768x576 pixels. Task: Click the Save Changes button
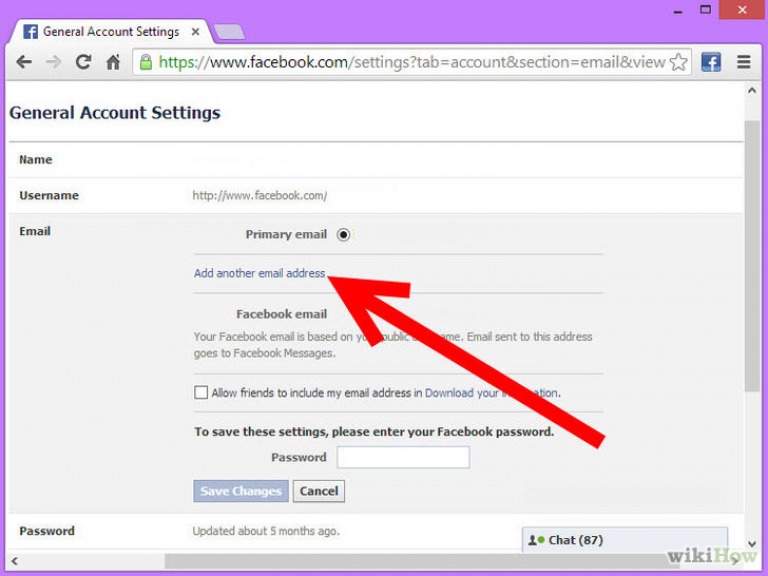[240, 491]
